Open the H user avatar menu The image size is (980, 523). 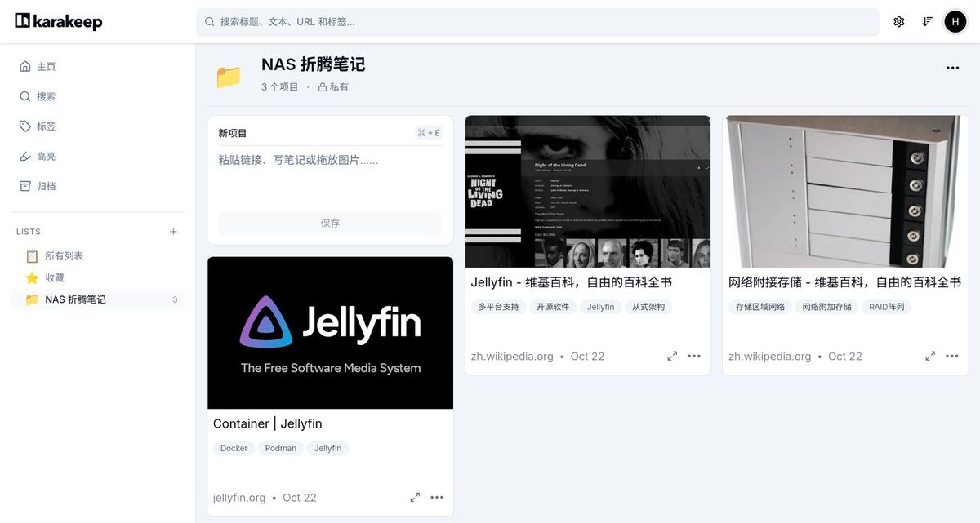click(x=955, y=22)
